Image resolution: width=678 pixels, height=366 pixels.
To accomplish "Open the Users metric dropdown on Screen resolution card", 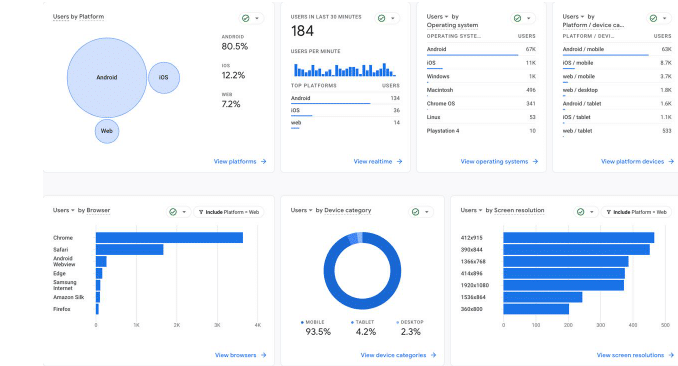I will (x=472, y=210).
